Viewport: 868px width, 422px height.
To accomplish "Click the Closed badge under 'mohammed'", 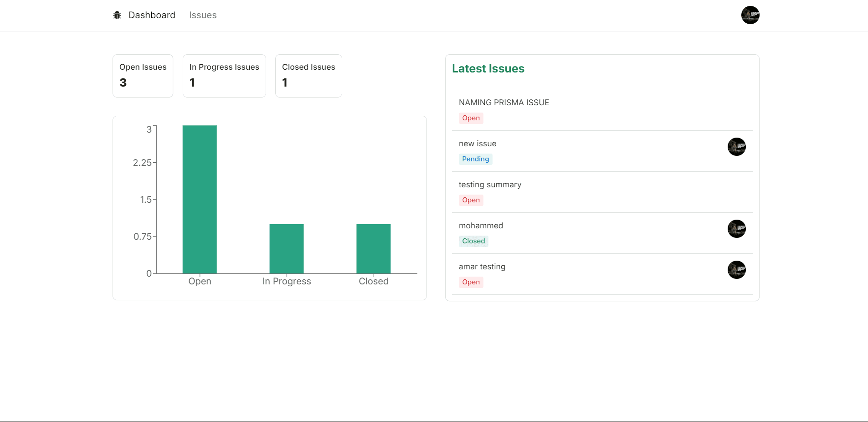I will pos(473,241).
